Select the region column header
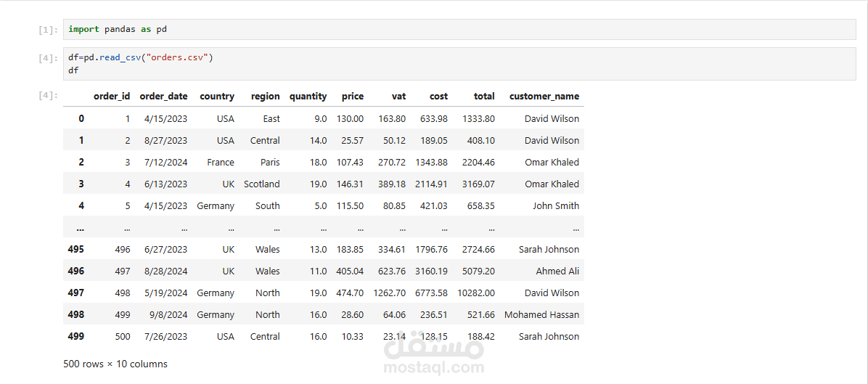Screen dimensions: 868x384 point(265,97)
